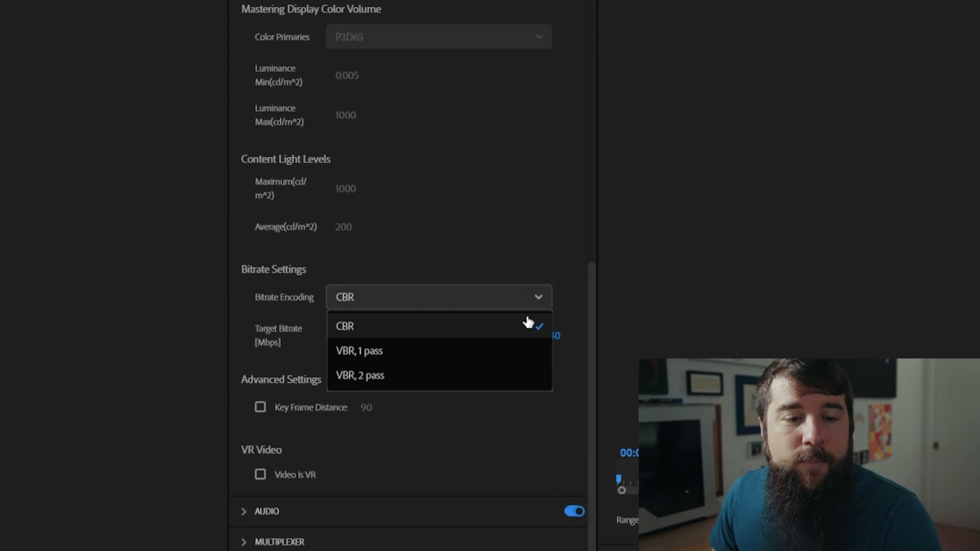Screen dimensions: 980x551
Task: Click the Content Light Levels heading
Action: pos(286,159)
